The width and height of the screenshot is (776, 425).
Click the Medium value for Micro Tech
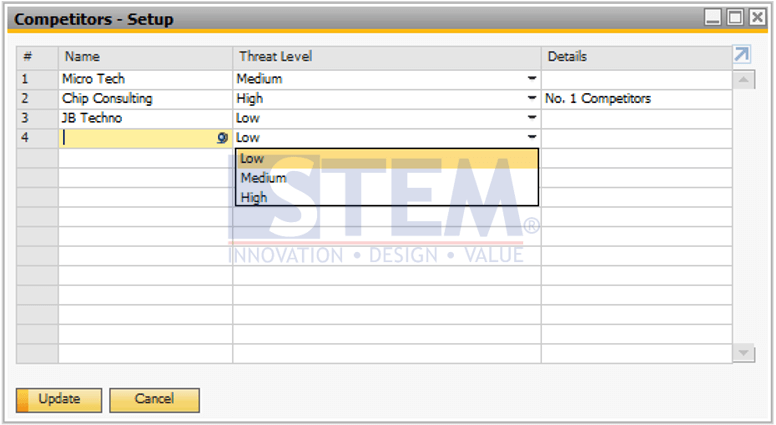coord(259,79)
